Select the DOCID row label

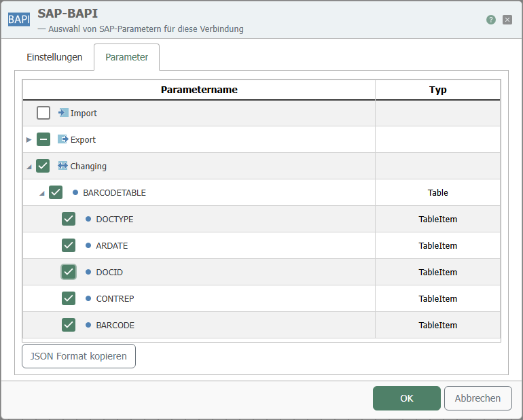tap(109, 272)
